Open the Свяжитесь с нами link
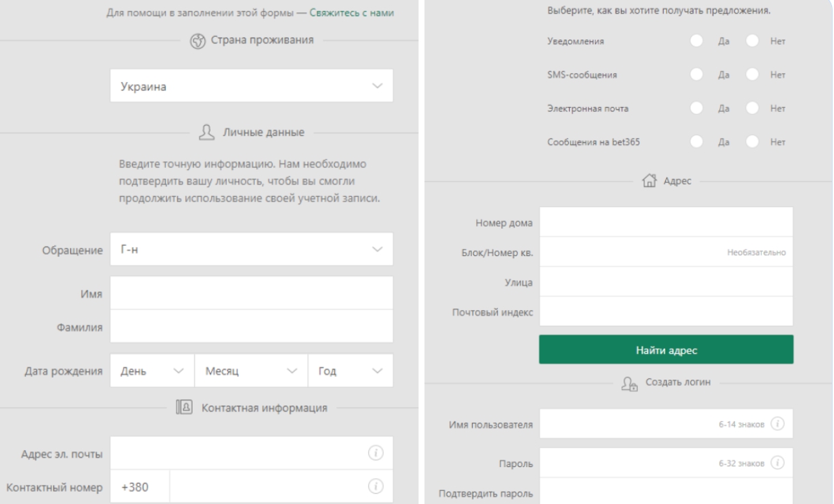The width and height of the screenshot is (834, 504). coord(352,13)
